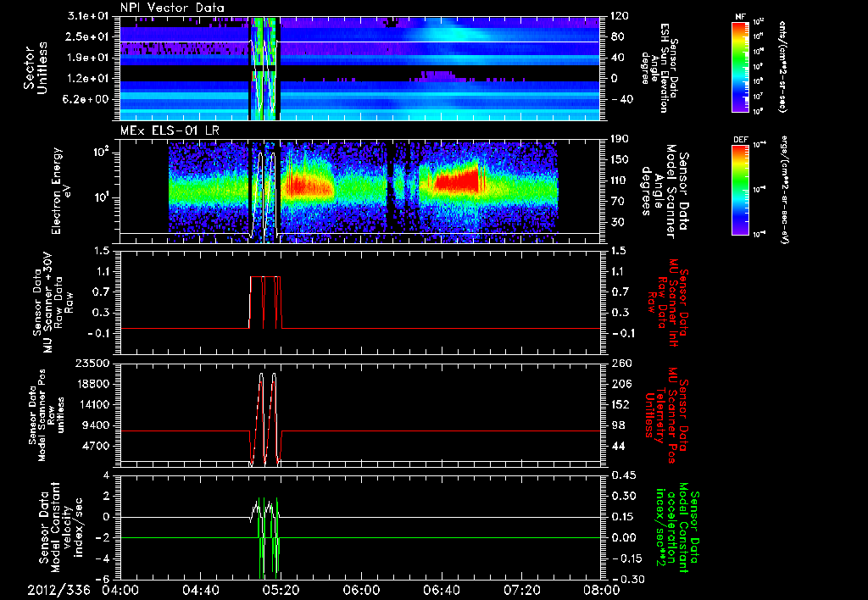The width and height of the screenshot is (868, 600).
Task: Click the "NF" label above color bar
Action: pyautogui.click(x=741, y=17)
